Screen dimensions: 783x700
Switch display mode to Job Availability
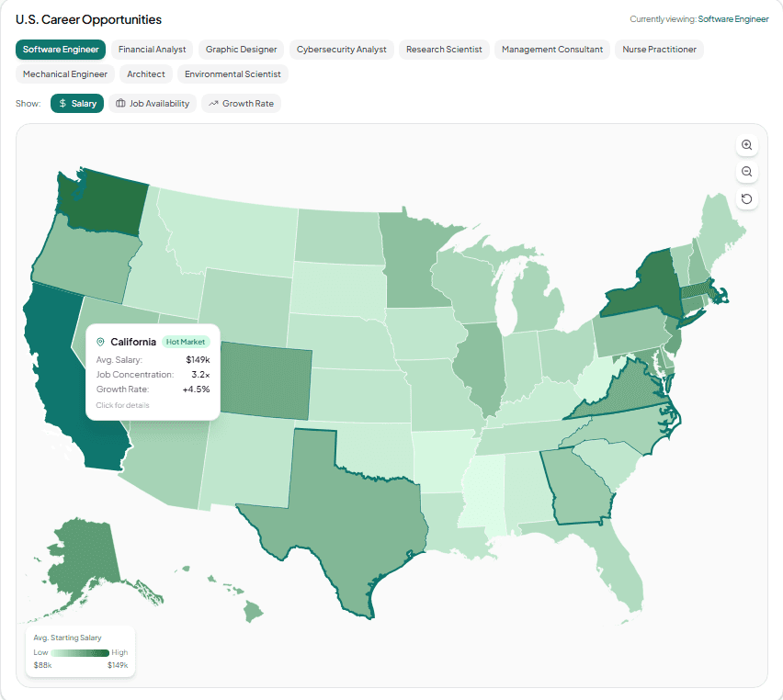pos(153,103)
